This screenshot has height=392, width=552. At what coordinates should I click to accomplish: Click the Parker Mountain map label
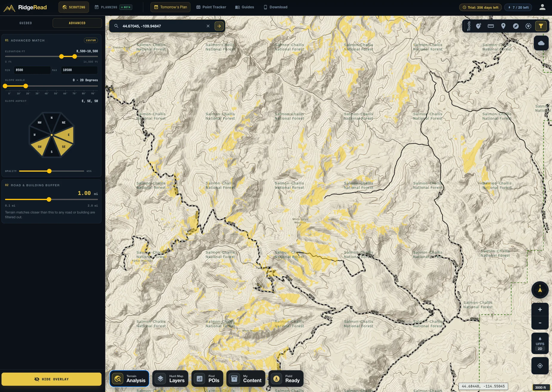click(142, 261)
